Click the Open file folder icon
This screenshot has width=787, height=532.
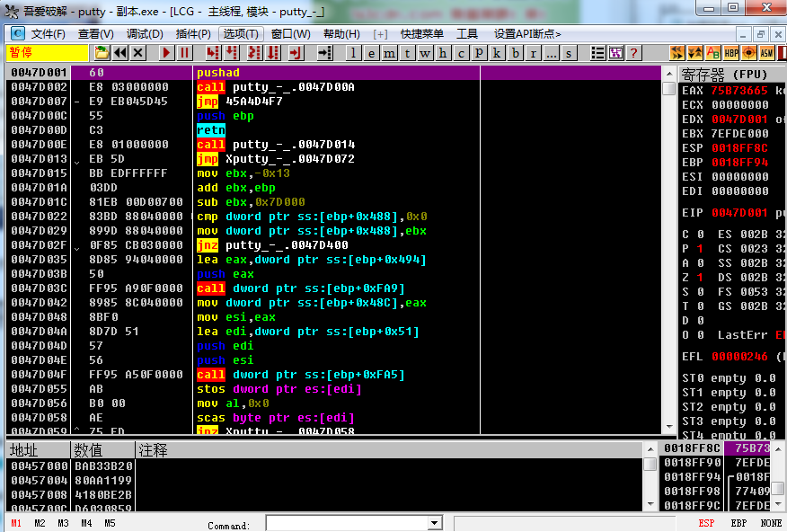[x=102, y=53]
